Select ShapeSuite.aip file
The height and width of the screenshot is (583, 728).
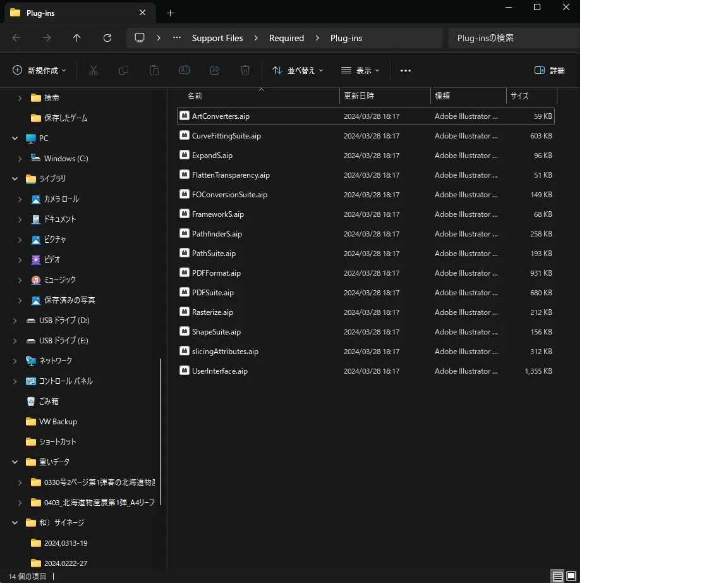366,332
